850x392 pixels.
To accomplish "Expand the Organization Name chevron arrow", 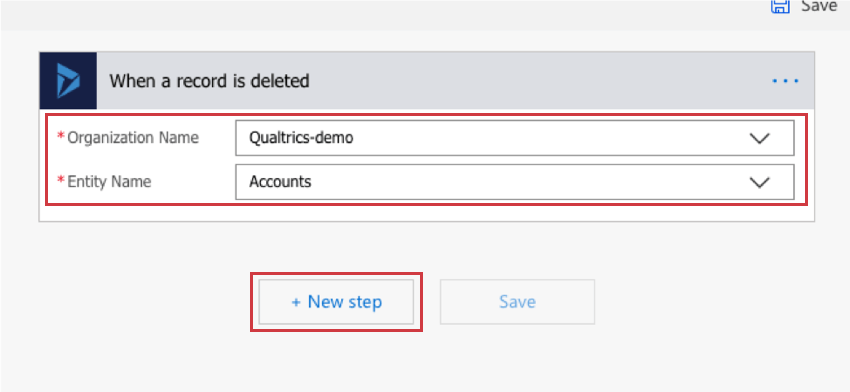I will 759,138.
